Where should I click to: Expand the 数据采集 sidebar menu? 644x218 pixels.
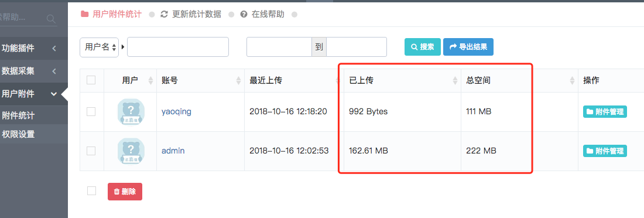pos(34,71)
